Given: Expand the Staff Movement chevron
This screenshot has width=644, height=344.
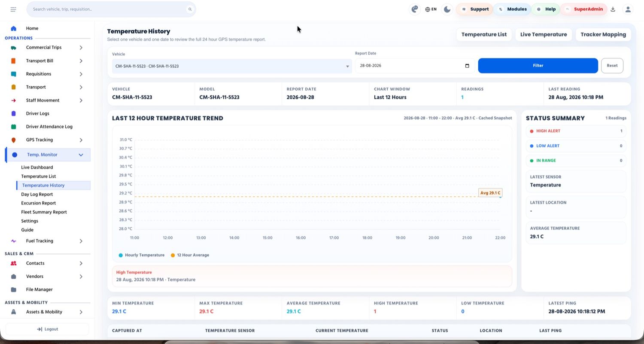Looking at the screenshot, I should pos(81,100).
